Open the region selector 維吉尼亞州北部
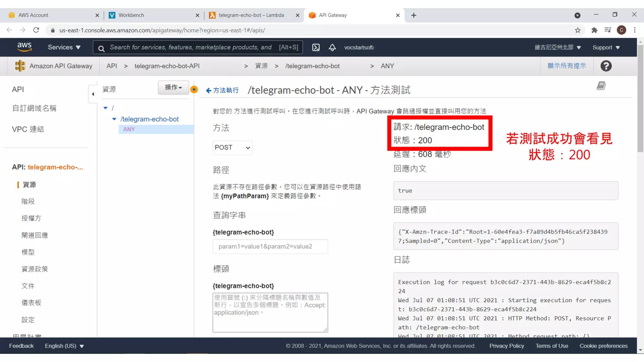The image size is (644, 362). [x=558, y=47]
